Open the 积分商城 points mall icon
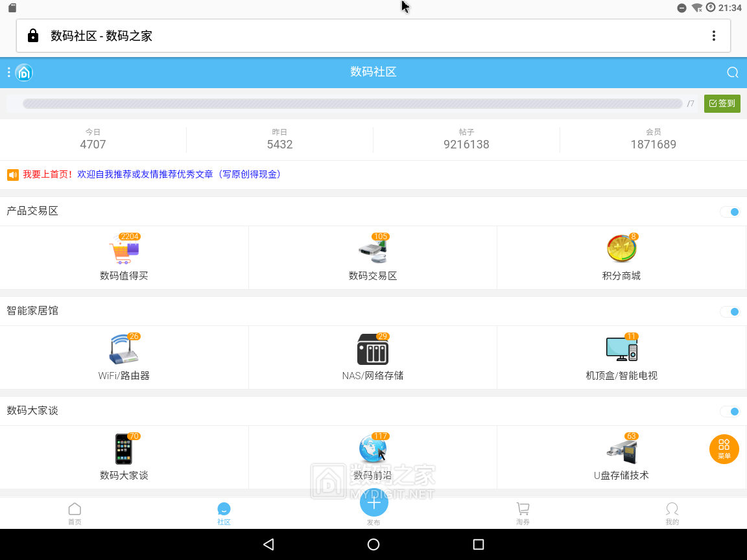The width and height of the screenshot is (747, 560). 622,250
